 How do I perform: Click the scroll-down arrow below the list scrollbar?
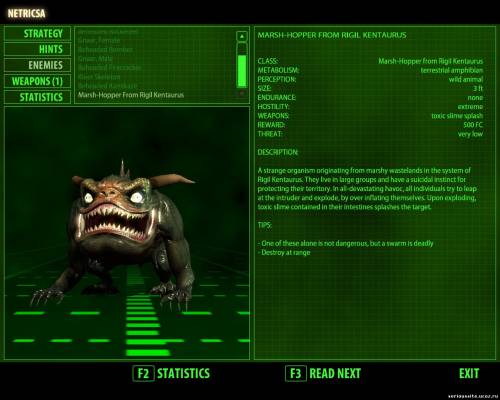[x=242, y=93]
